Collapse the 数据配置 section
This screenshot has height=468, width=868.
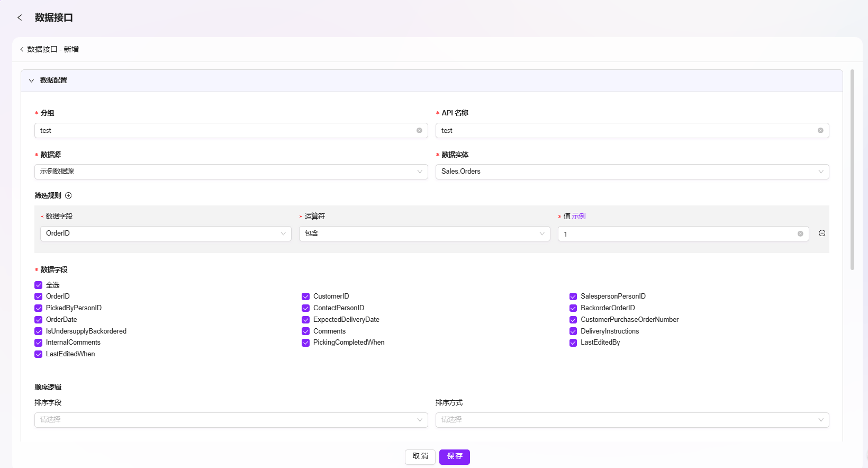click(x=31, y=80)
